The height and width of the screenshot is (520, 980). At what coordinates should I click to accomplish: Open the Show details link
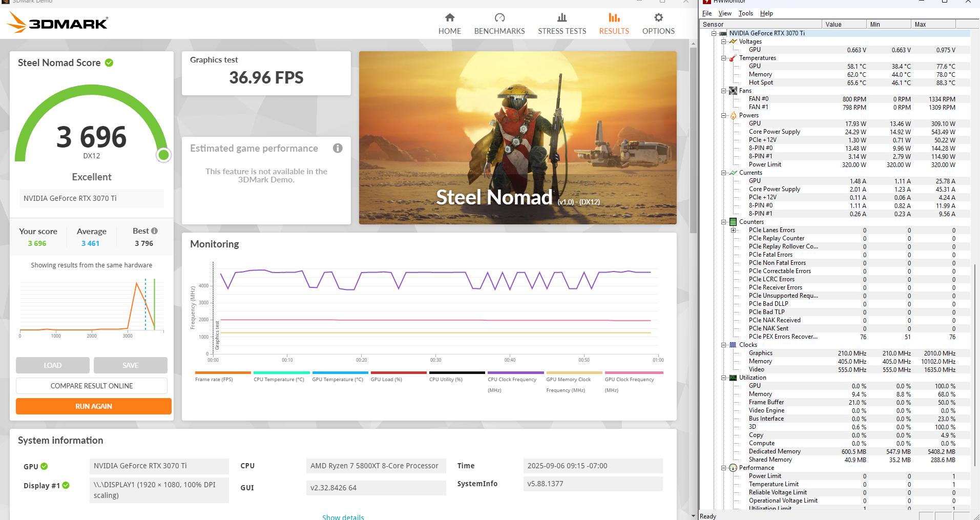343,516
